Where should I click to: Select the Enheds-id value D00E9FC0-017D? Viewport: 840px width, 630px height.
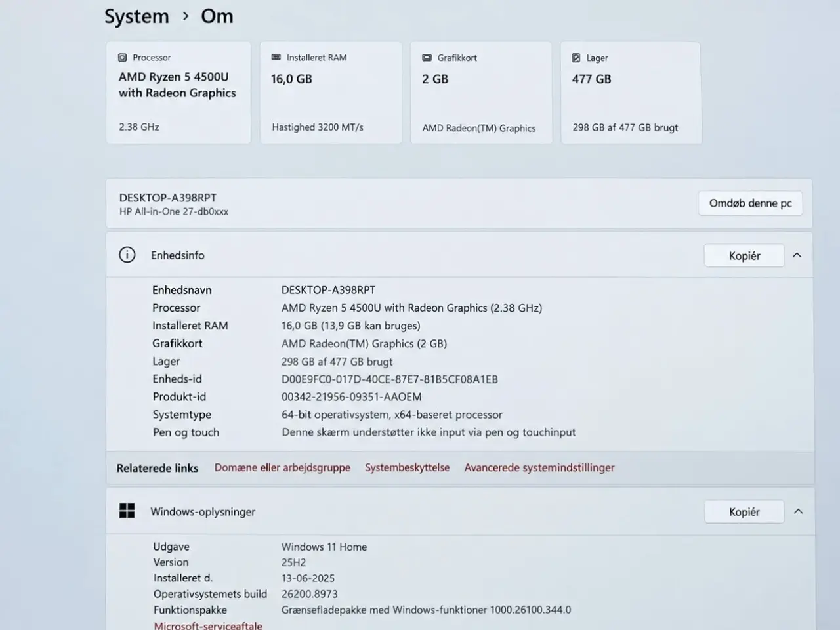390,379
